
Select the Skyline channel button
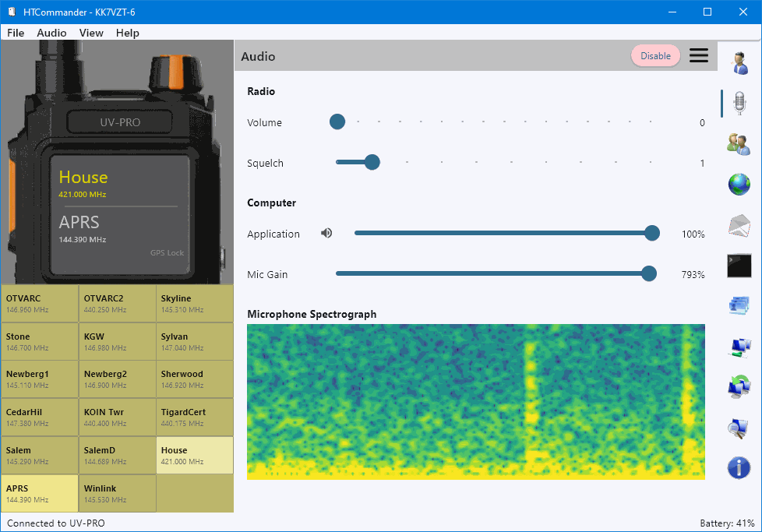pos(195,304)
